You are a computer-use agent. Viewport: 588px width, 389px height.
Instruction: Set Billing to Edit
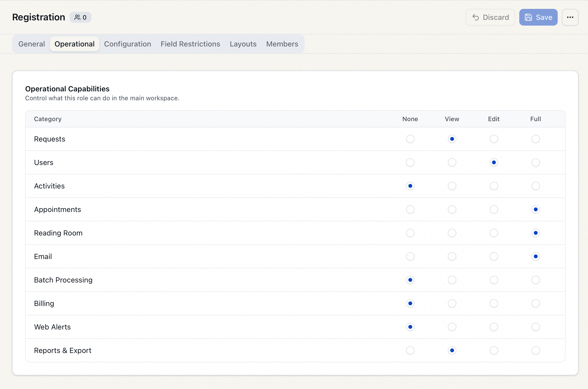tap(494, 303)
